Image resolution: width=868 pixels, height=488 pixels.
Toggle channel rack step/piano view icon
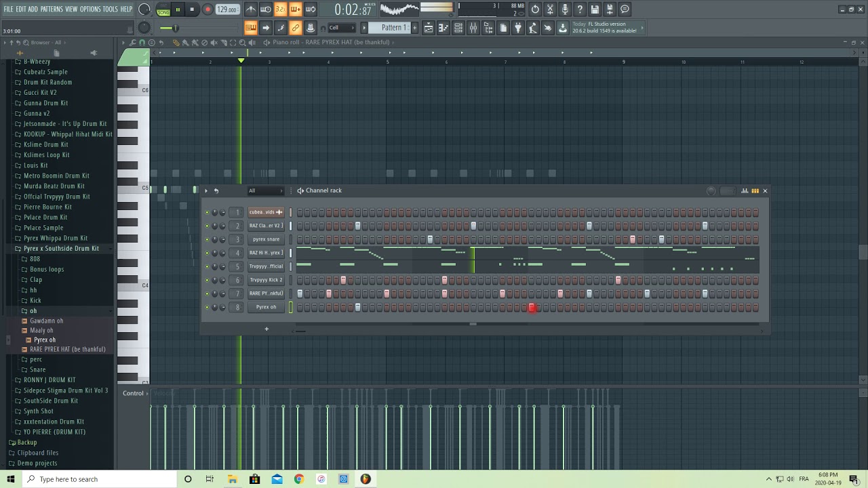point(755,191)
